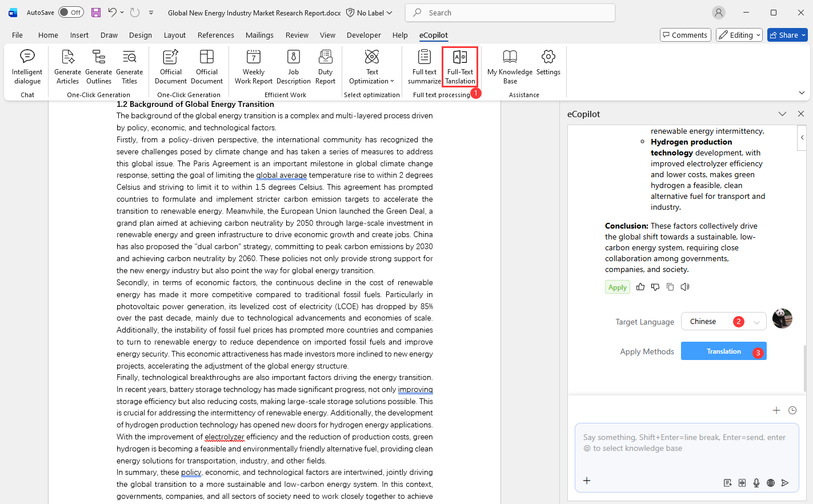Open the Developer ribbon tab
The image size is (813, 504).
363,35
